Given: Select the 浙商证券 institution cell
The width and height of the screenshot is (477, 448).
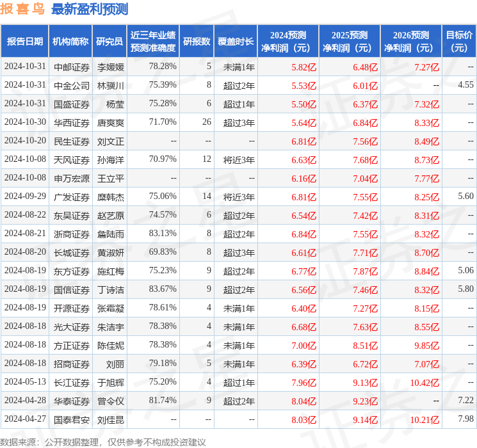Looking at the screenshot, I should click(x=72, y=234).
